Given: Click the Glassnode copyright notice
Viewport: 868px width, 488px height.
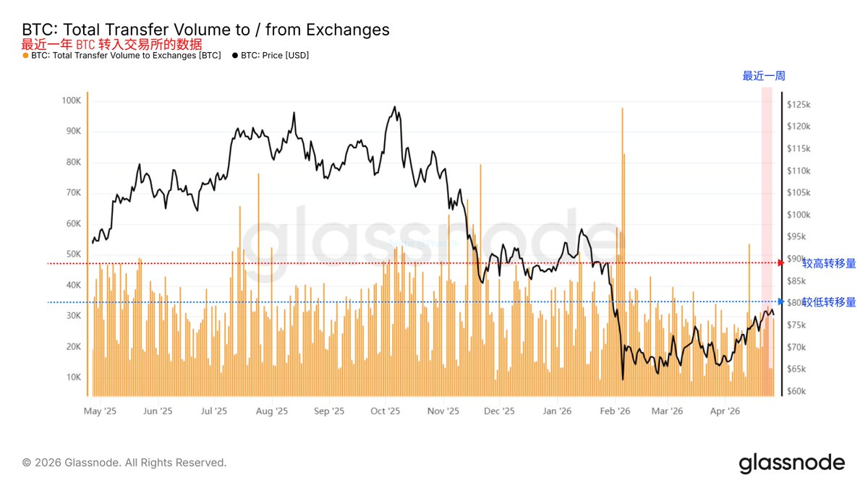Looking at the screenshot, I should 124,463.
